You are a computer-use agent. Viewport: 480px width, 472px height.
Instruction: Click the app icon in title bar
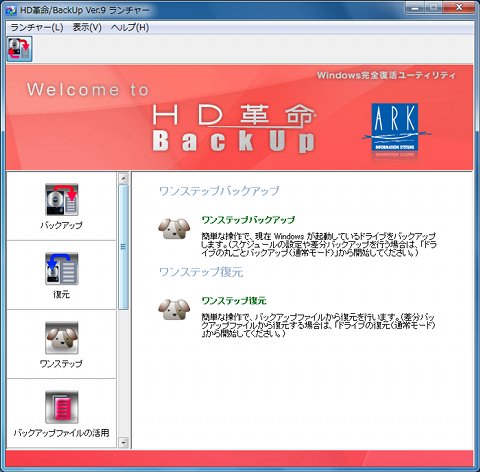pyautogui.click(x=11, y=10)
